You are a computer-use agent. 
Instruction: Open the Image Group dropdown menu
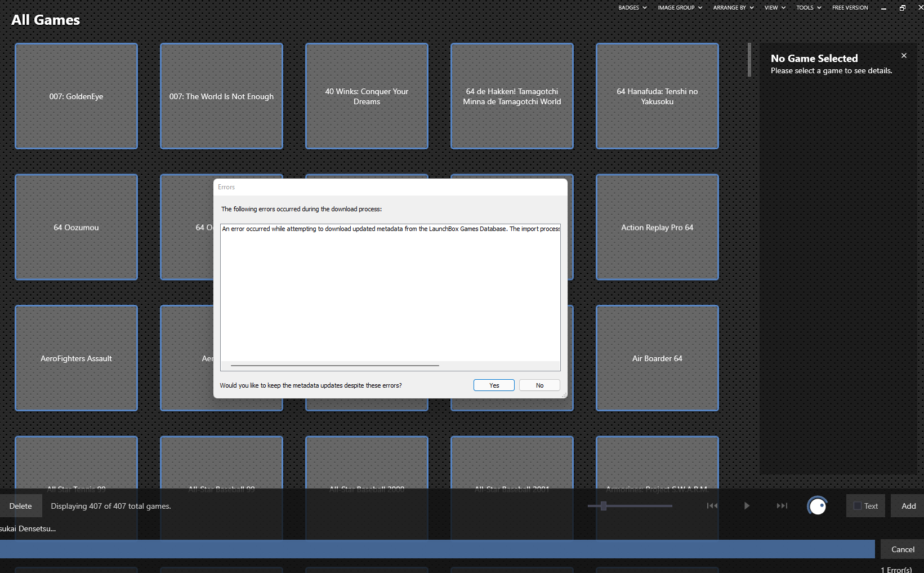tap(680, 8)
